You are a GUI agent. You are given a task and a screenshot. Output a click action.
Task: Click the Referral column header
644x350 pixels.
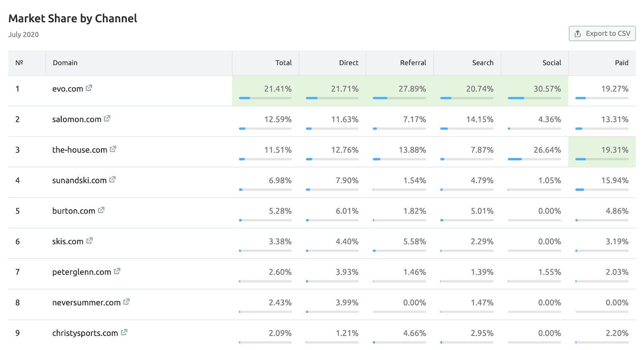click(413, 63)
